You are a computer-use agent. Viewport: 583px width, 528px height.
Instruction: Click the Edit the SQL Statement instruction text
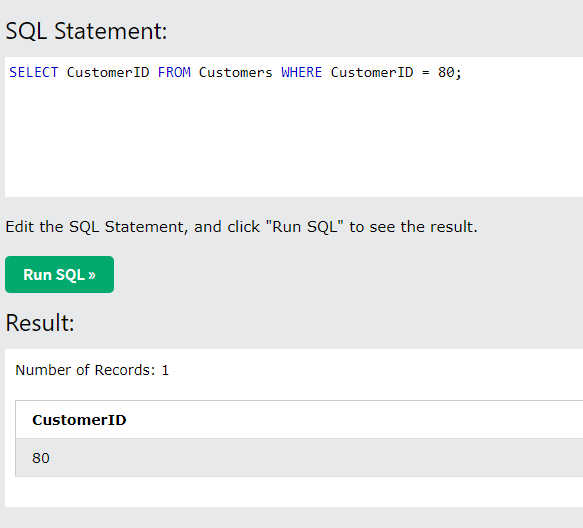pyautogui.click(x=241, y=226)
